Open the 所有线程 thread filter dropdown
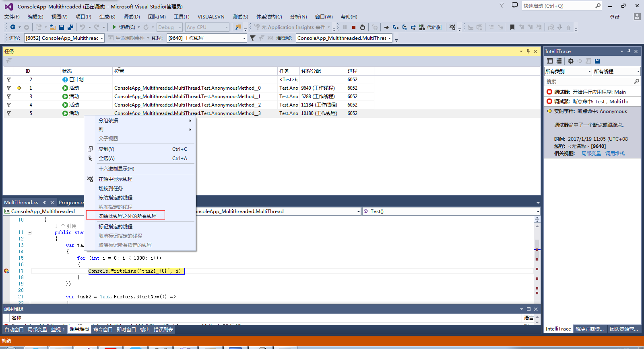This screenshot has width=644, height=349. [x=617, y=71]
